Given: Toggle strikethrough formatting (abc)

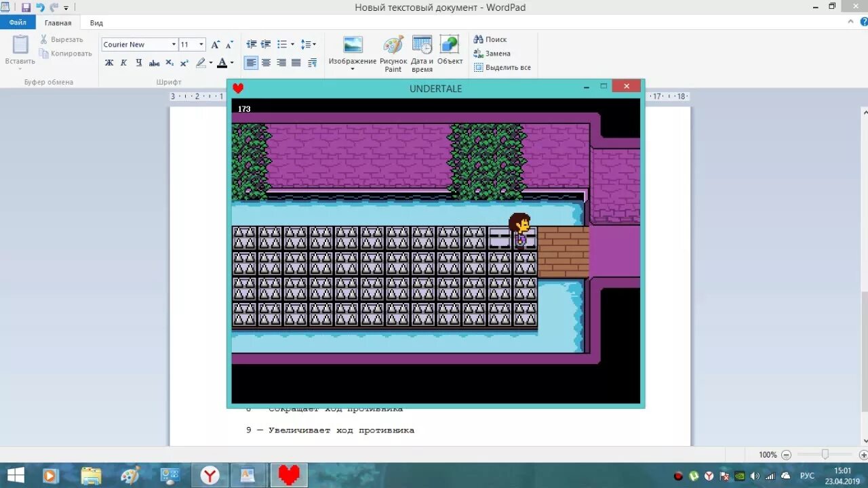Looking at the screenshot, I should click(154, 63).
